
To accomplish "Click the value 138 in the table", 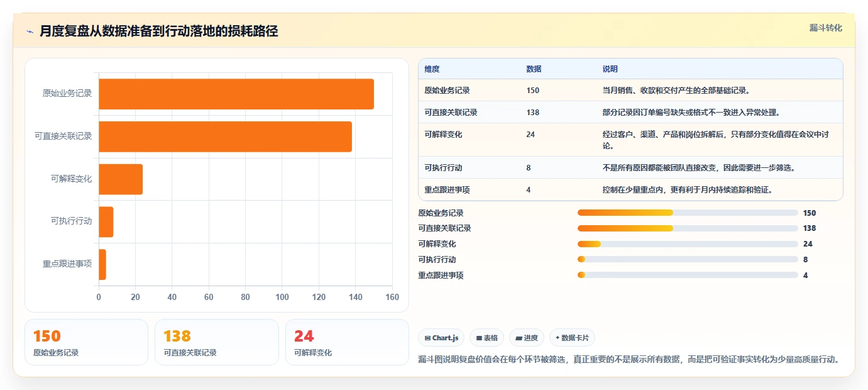I will 533,113.
